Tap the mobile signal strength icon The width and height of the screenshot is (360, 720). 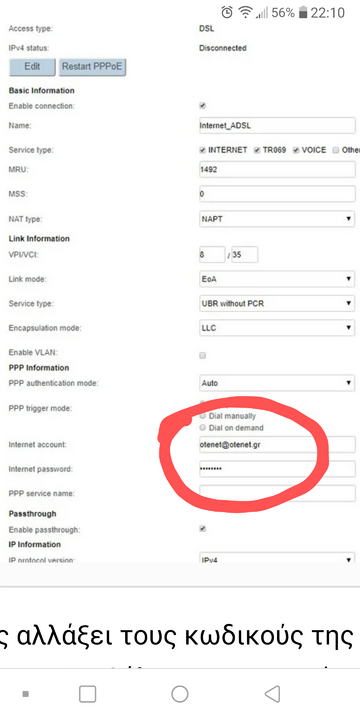click(x=262, y=13)
